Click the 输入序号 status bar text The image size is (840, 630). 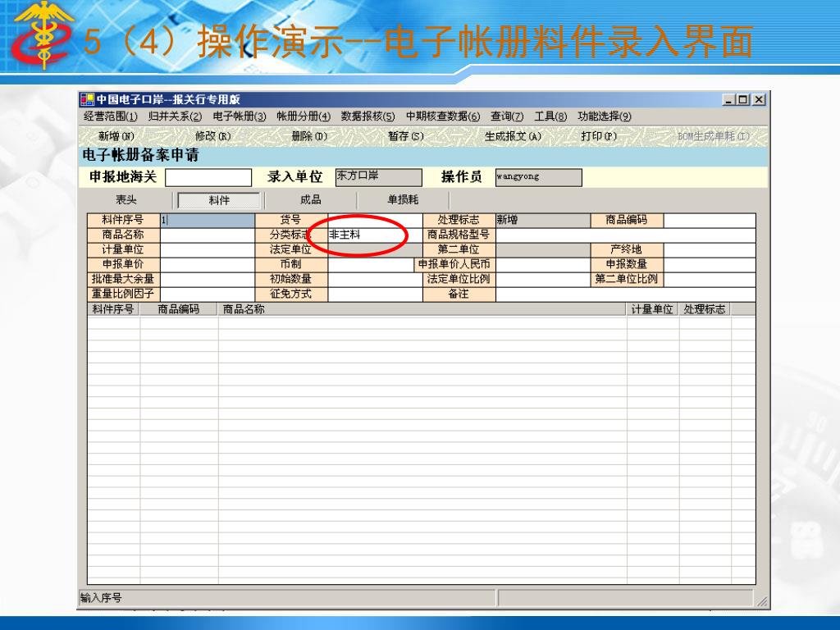(101, 598)
